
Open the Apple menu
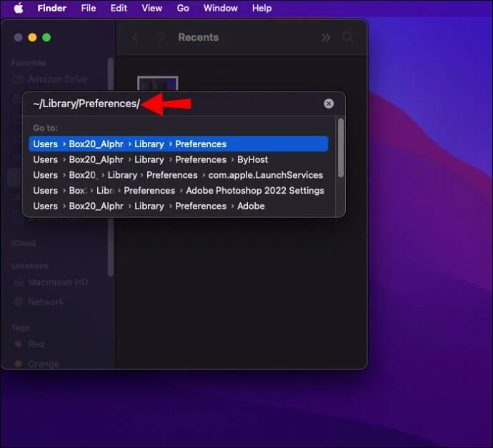coord(19,8)
